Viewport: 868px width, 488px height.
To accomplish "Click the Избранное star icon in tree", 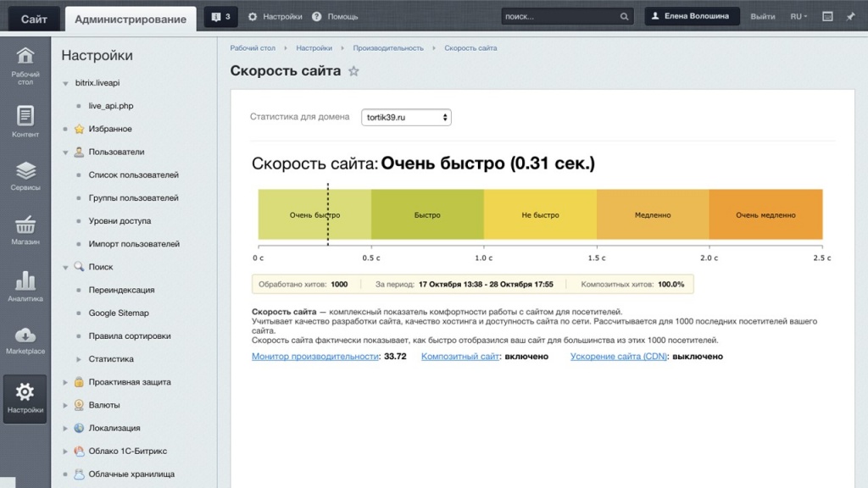I will pos(79,129).
